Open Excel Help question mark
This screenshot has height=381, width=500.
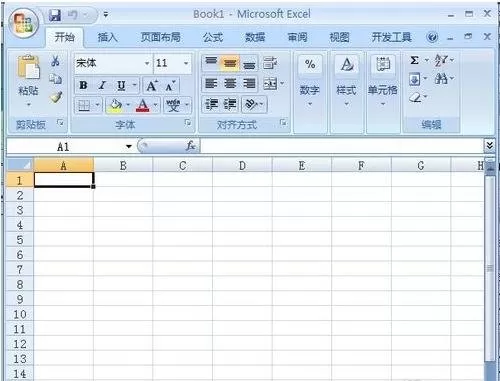click(432, 37)
